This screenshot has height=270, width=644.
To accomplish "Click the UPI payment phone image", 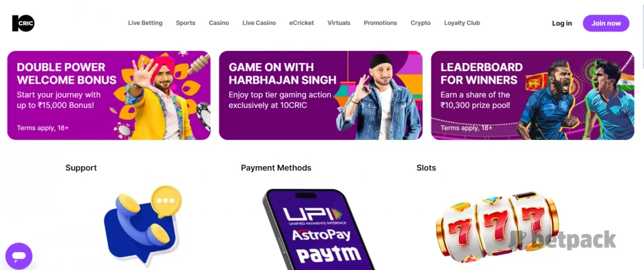I will click(319, 229).
